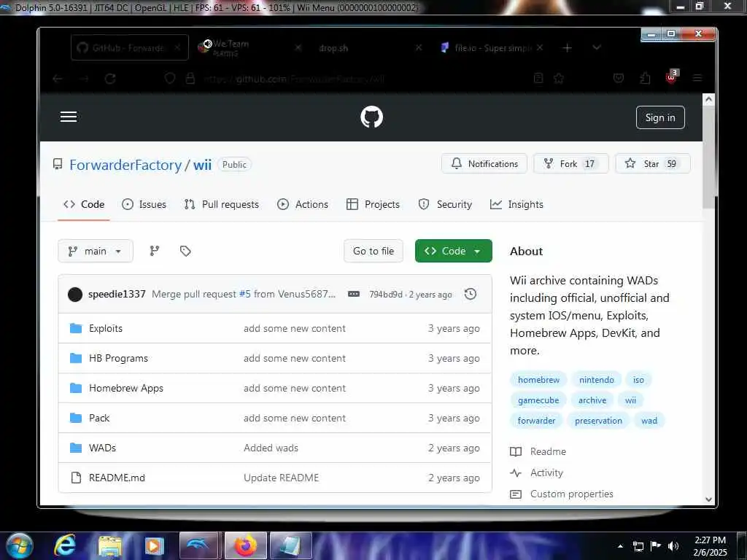Fork the repository button

point(571,164)
